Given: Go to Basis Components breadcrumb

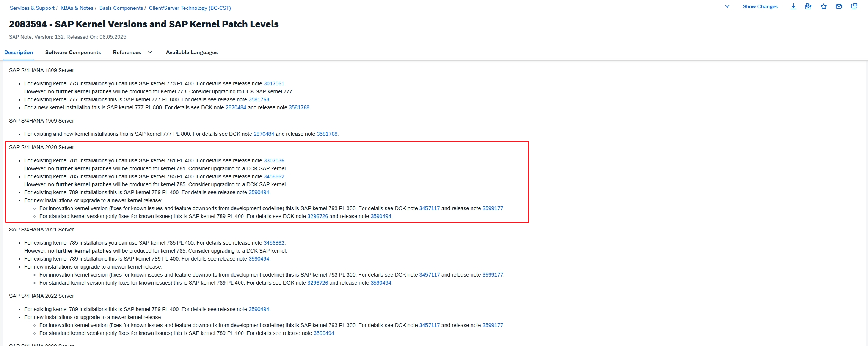Looking at the screenshot, I should coord(121,8).
